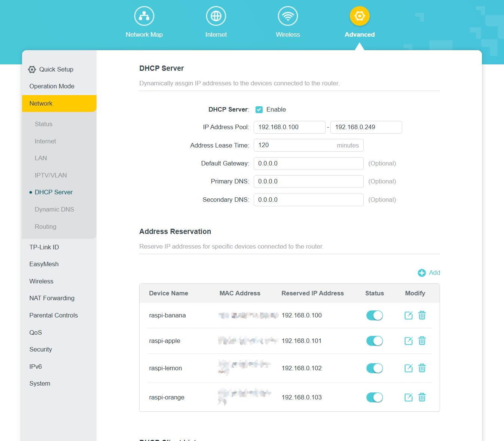Toggle the status switch for raspi-apple
This screenshot has height=441, width=504.
click(x=375, y=341)
